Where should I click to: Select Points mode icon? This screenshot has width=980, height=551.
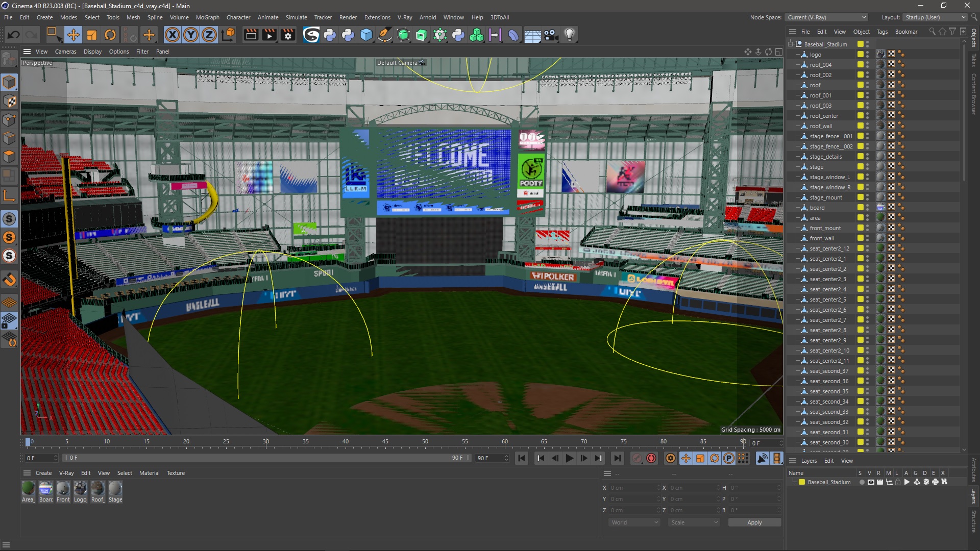[9, 120]
